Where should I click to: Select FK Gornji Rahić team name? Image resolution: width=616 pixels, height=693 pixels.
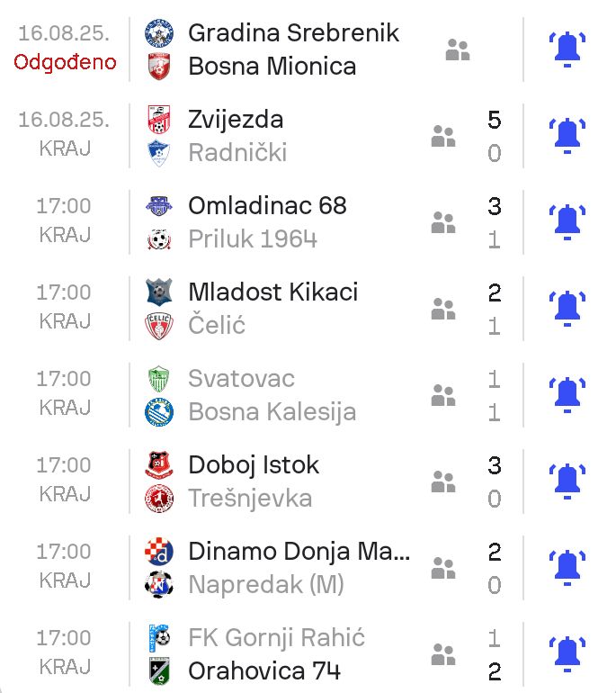coord(276,638)
